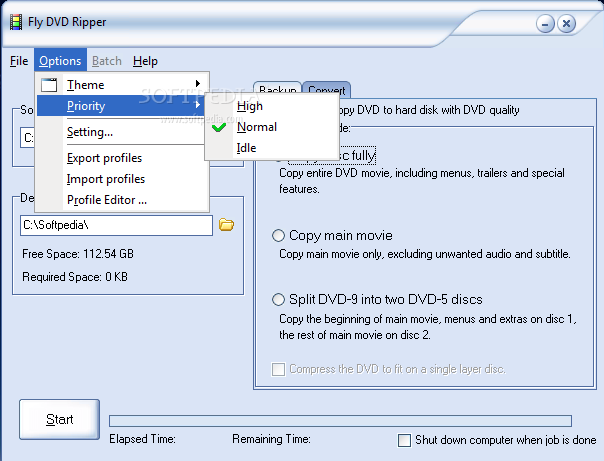Choose Import profiles
This screenshot has width=604, height=461.
[123, 179]
